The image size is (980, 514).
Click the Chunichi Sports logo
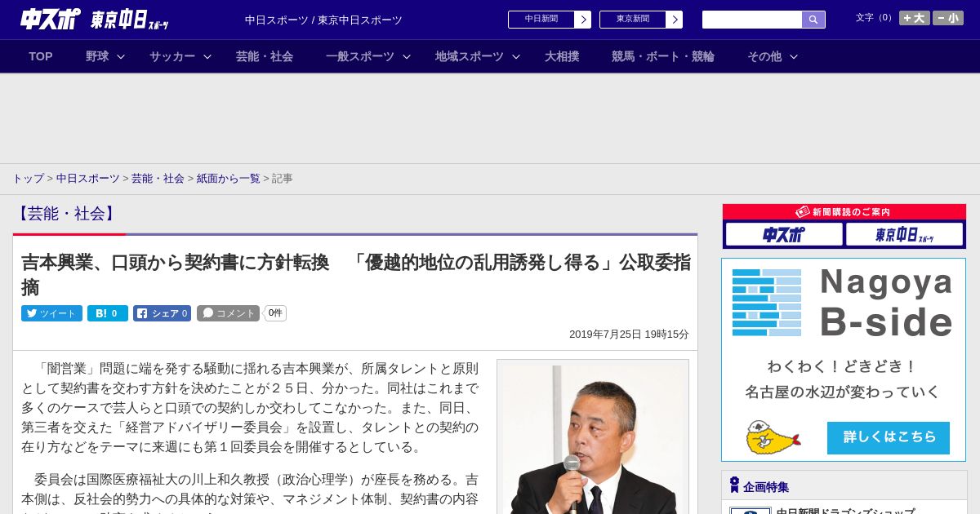click(50, 19)
